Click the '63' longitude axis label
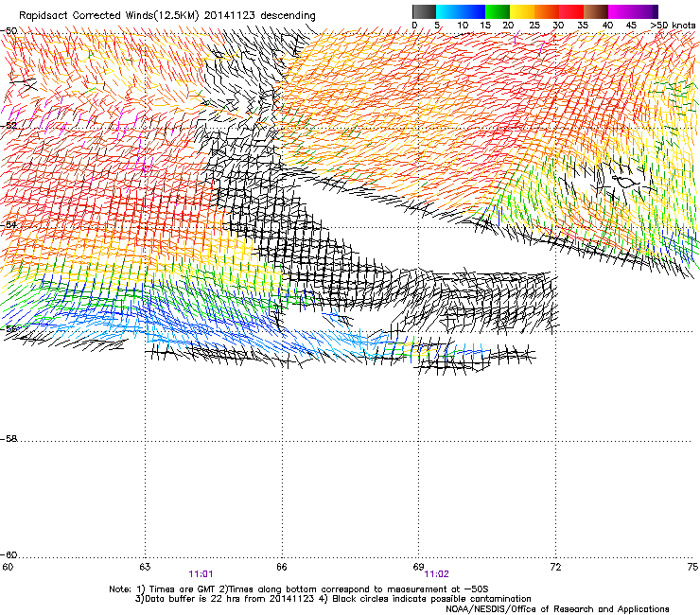 click(145, 567)
